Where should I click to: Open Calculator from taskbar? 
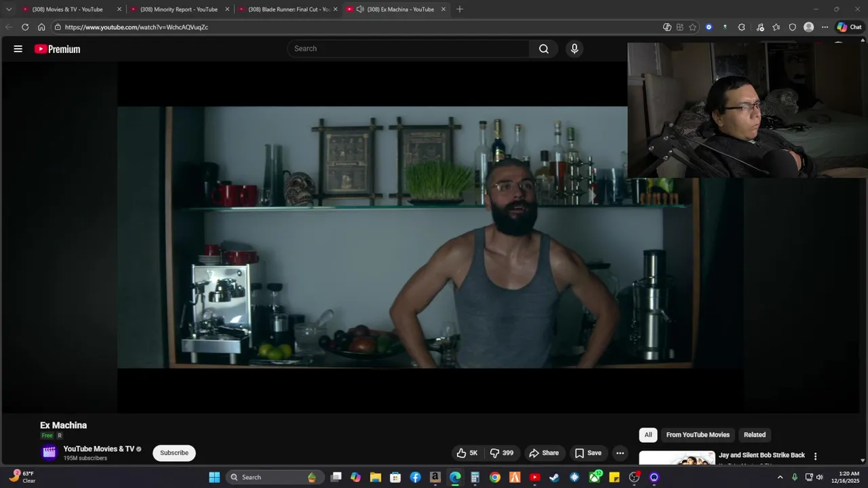click(475, 477)
